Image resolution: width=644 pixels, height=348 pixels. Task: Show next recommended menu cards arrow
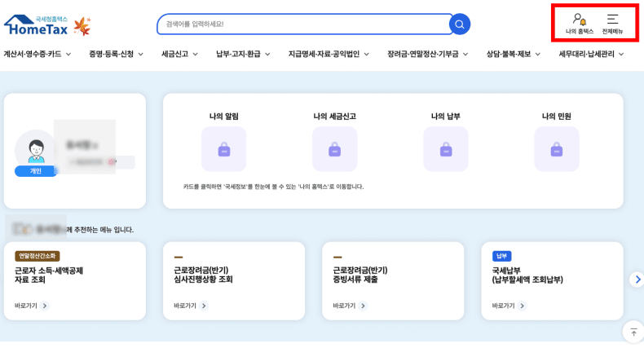(x=637, y=280)
